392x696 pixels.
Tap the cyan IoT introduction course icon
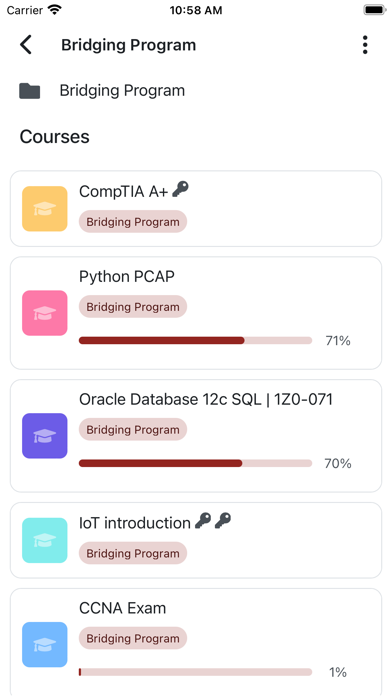pos(45,540)
